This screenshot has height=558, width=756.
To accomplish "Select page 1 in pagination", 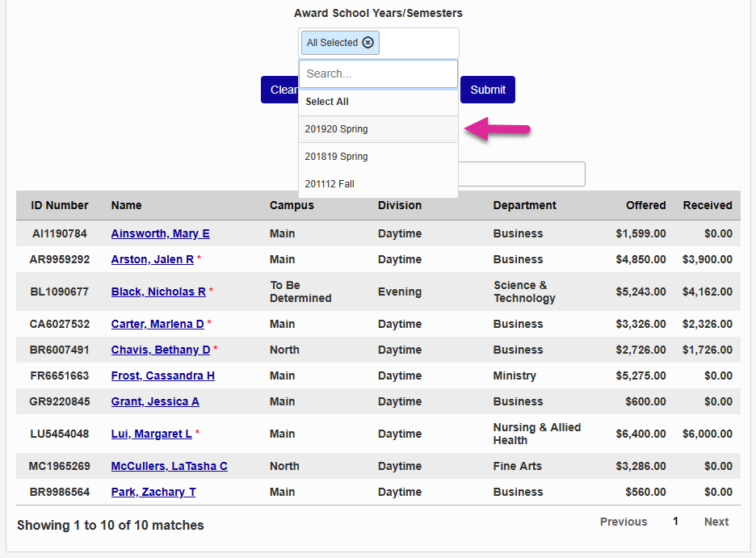I will tap(675, 522).
